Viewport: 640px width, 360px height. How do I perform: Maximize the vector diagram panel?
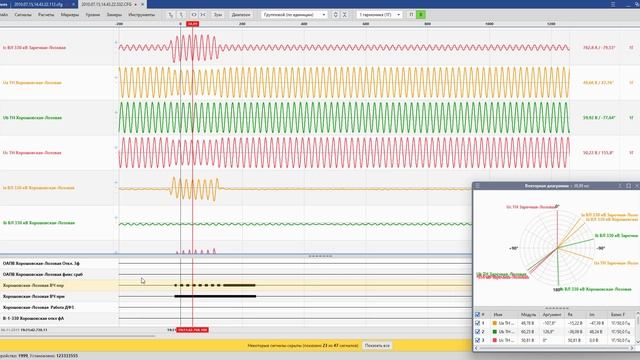(x=629, y=186)
